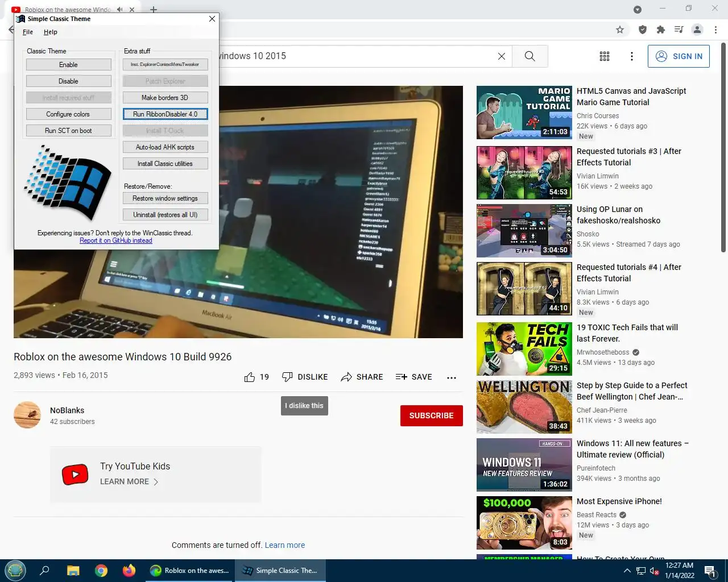Open Help menu in Simple Classic Theme
This screenshot has height=582, width=728.
pyautogui.click(x=51, y=32)
